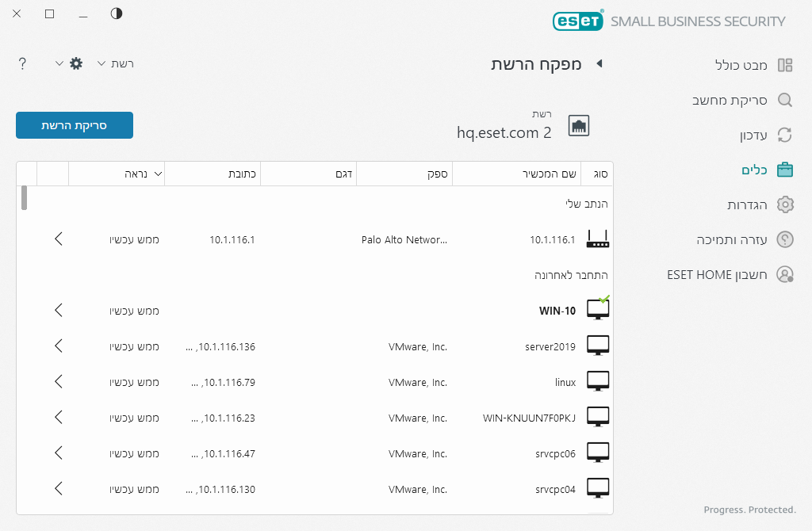Viewport: 812px width, 531px height.
Task: Expand details arrow for linux device row
Action: coord(59,382)
